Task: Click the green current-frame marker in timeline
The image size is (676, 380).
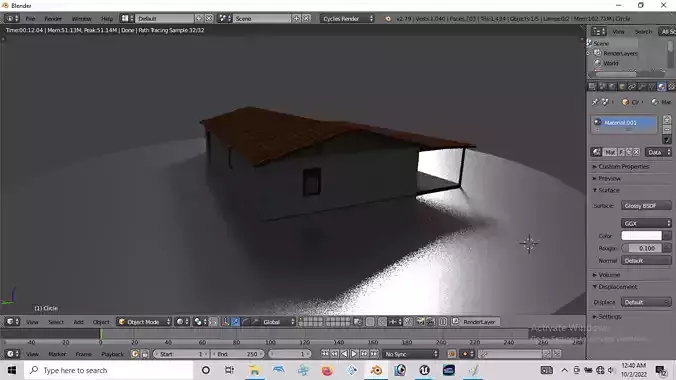Action: point(101,333)
